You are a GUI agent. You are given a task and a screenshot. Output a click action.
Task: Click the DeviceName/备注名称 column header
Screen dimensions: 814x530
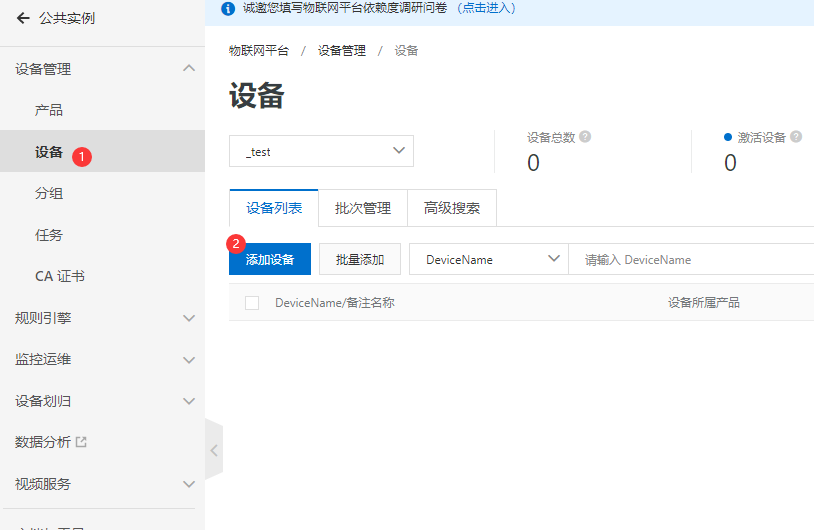pos(335,303)
